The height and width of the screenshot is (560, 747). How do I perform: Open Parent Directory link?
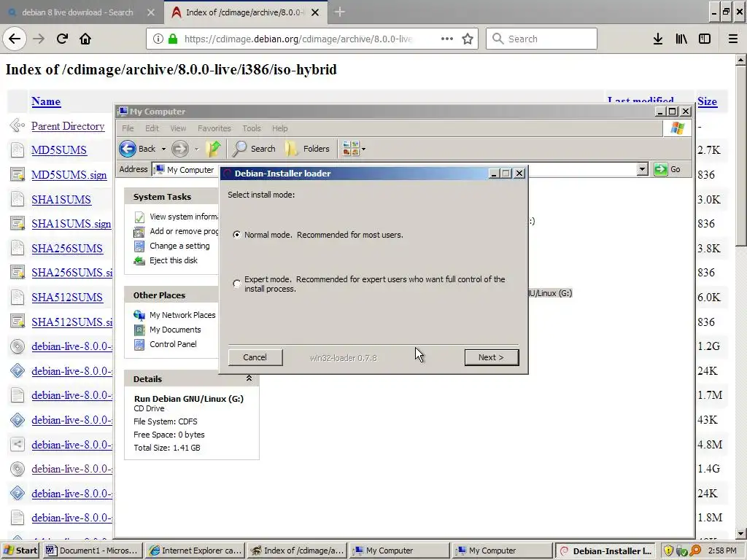68,126
